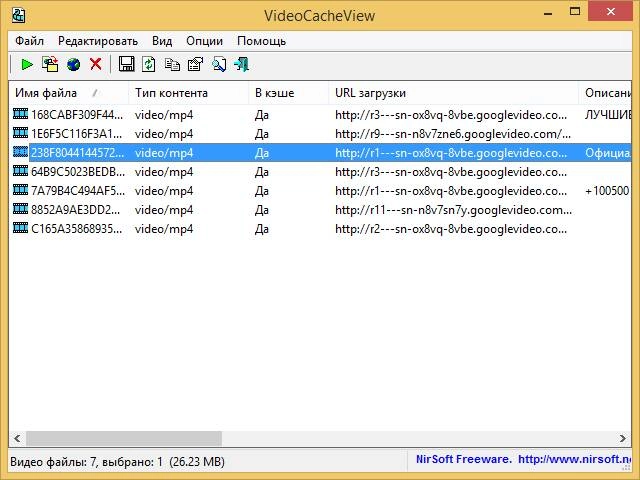
Task: Click film icon of row 1E6F5C116F3A1
Action: click(x=20, y=133)
